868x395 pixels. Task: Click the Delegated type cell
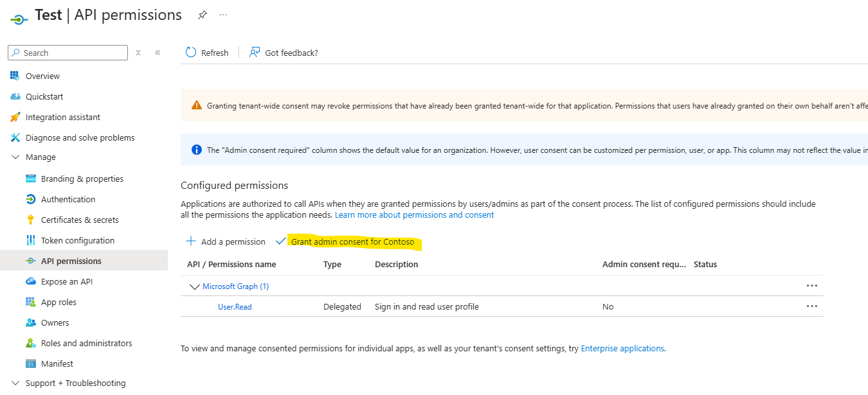(x=342, y=306)
